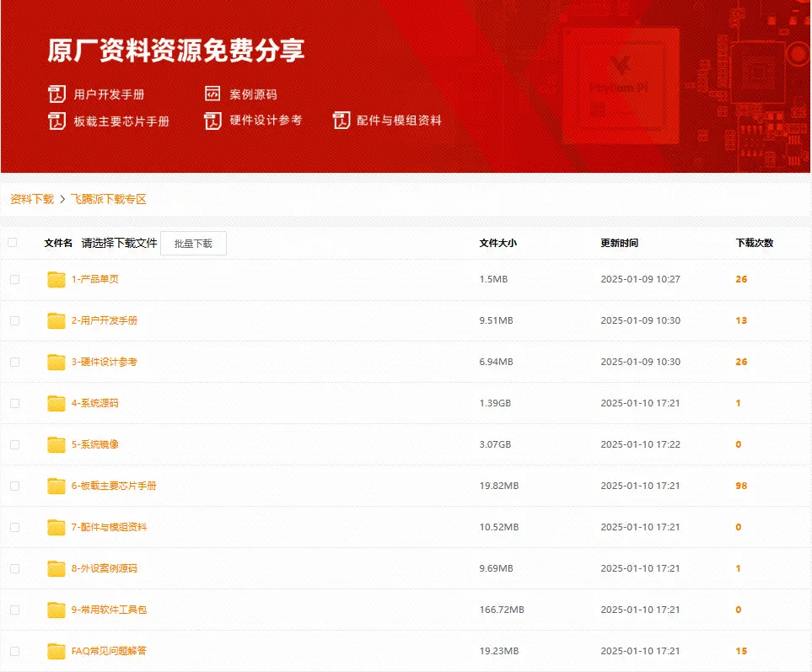812x672 pixels.
Task: Open the 3-硬件设计参考 folder link
Action: point(104,362)
